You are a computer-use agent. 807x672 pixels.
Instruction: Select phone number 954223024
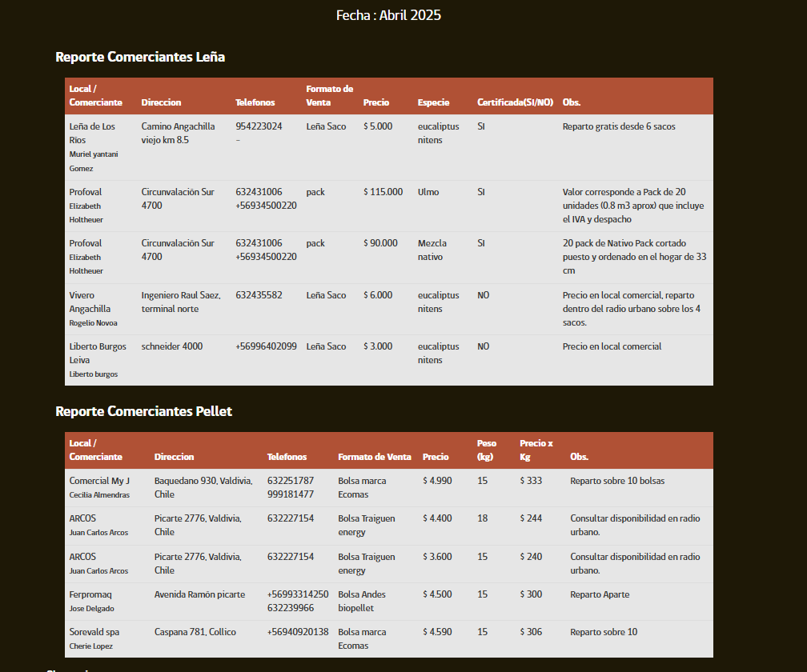click(259, 126)
